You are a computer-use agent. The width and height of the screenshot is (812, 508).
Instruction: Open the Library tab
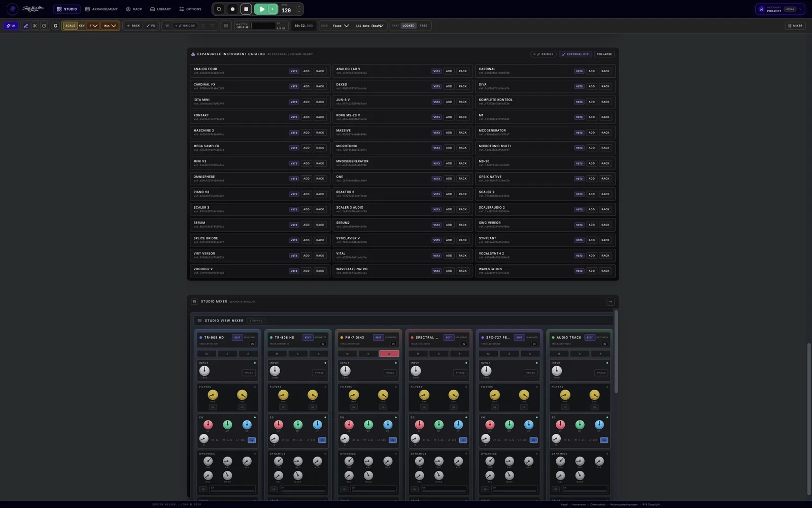point(160,9)
